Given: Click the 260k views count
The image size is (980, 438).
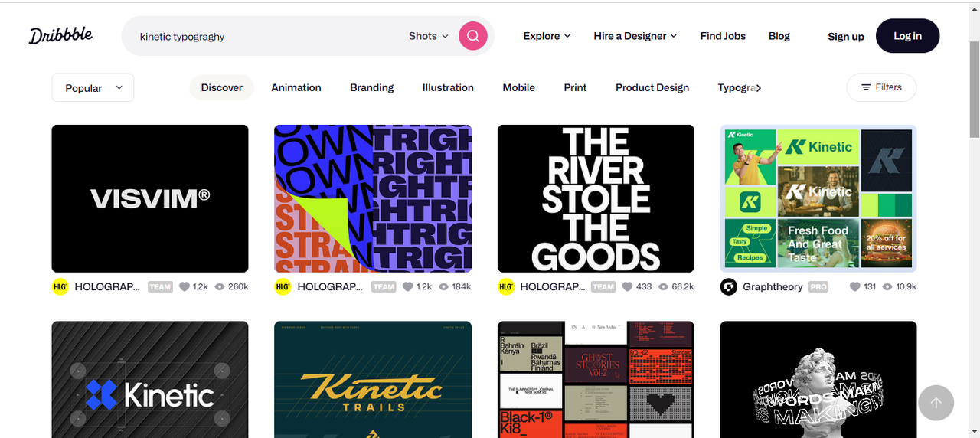Looking at the screenshot, I should (238, 286).
